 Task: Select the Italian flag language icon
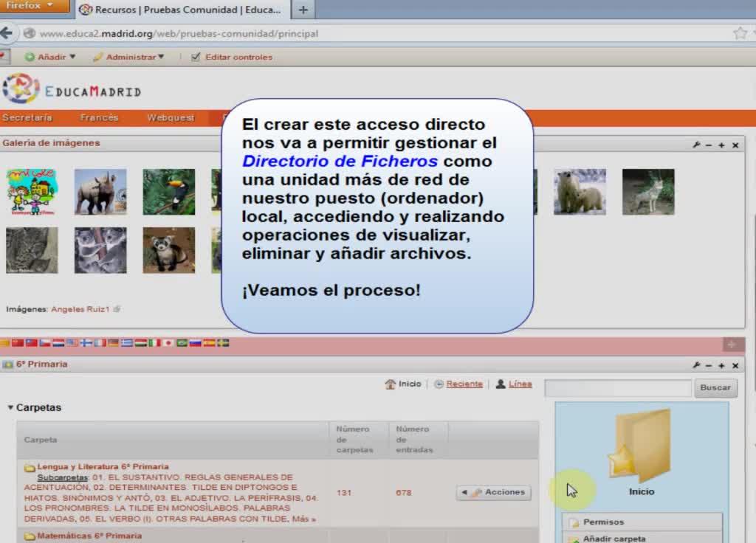pyautogui.click(x=155, y=343)
